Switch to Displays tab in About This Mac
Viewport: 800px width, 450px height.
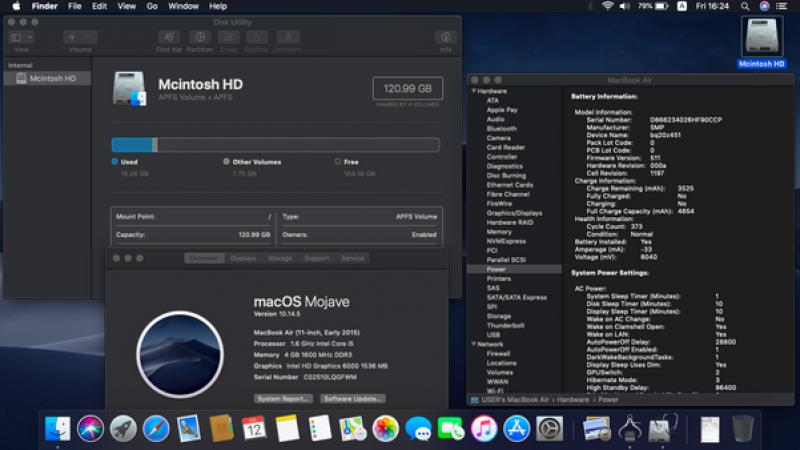[x=243, y=258]
